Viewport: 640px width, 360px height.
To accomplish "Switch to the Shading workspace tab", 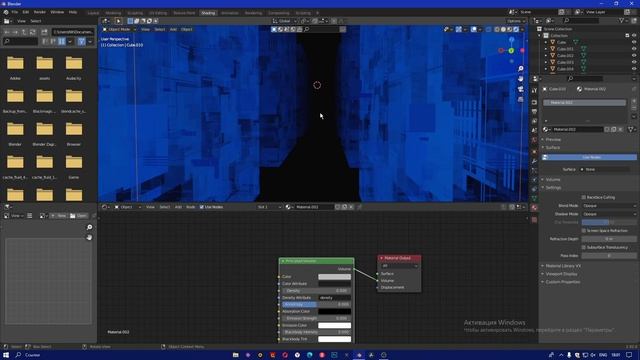I will tap(208, 13).
